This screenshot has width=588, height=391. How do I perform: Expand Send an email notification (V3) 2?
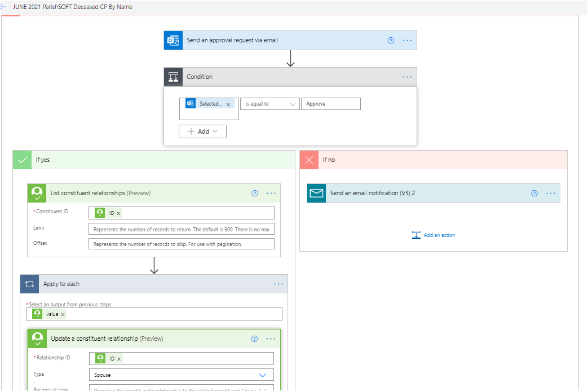434,193
